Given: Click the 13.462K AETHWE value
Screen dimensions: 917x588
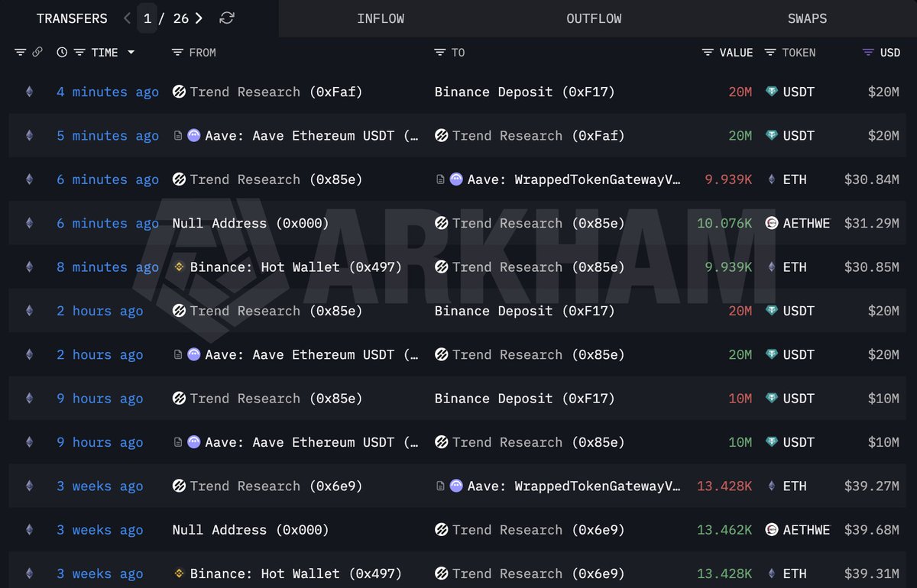Looking at the screenshot, I should pos(725,529).
